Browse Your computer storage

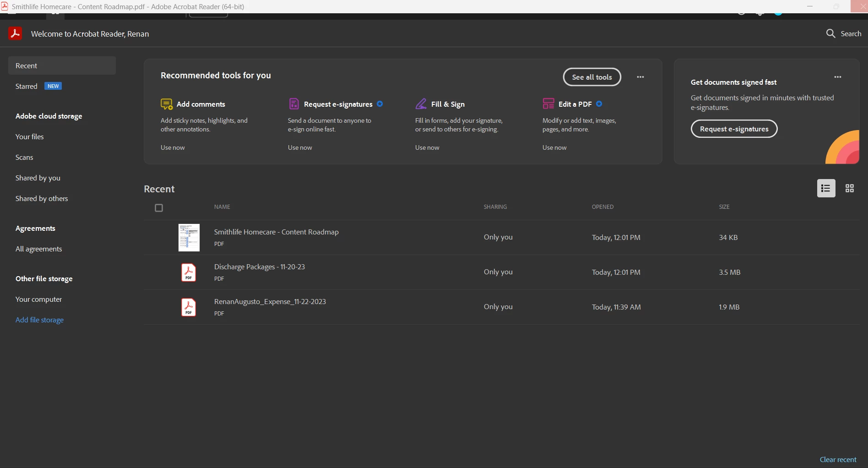[x=39, y=299]
